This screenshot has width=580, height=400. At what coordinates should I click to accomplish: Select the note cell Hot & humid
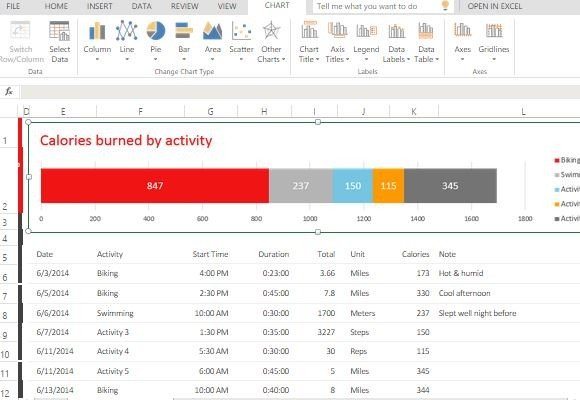[461, 273]
